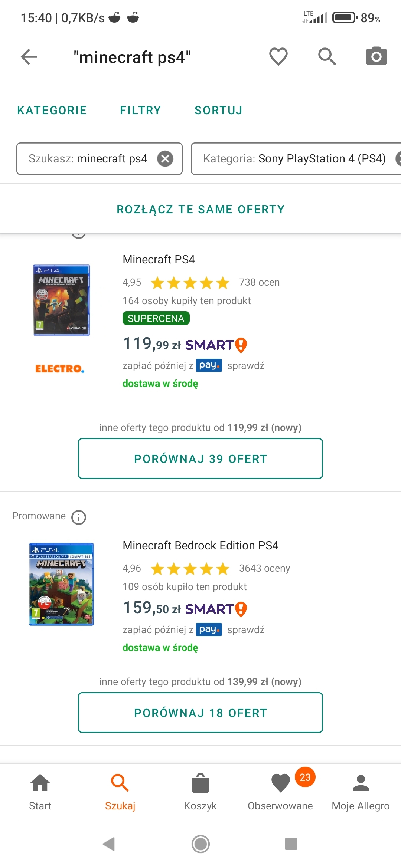
Task: Open FILTRY options
Action: (x=140, y=111)
